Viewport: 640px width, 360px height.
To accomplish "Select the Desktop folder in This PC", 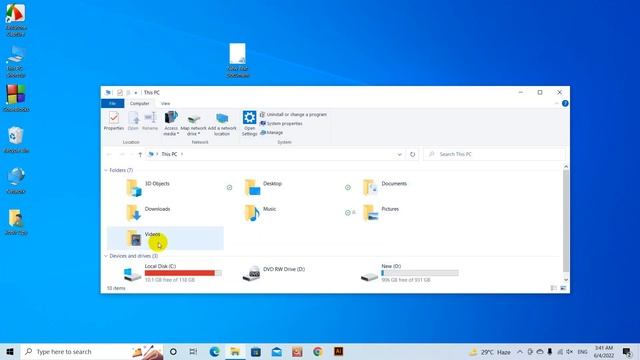I will 284,188.
